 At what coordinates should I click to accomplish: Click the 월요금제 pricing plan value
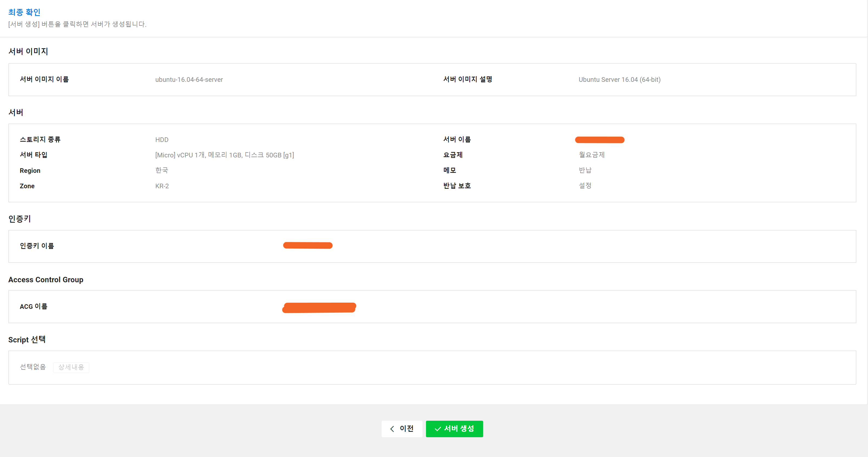(591, 155)
